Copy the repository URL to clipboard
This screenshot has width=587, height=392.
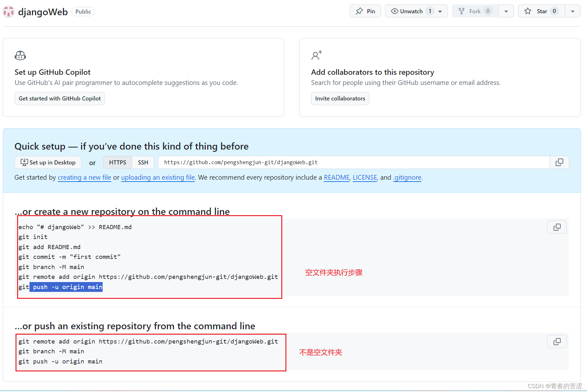tap(559, 162)
